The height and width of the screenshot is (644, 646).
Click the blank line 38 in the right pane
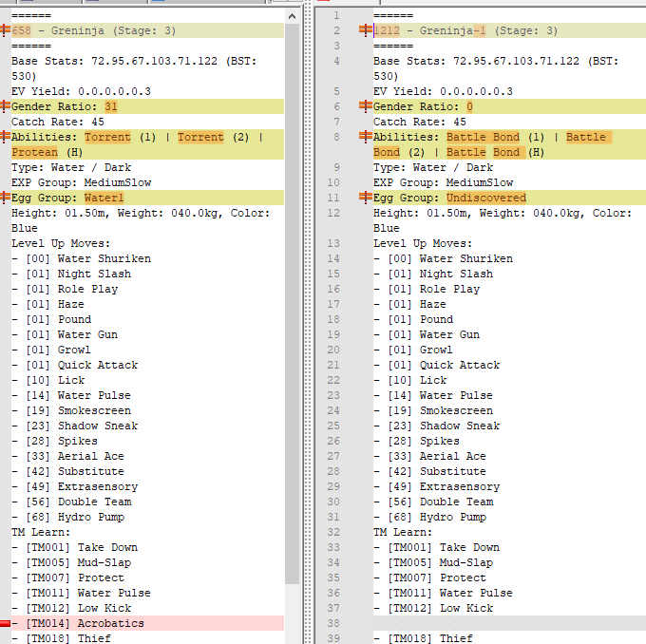pyautogui.click(x=509, y=623)
